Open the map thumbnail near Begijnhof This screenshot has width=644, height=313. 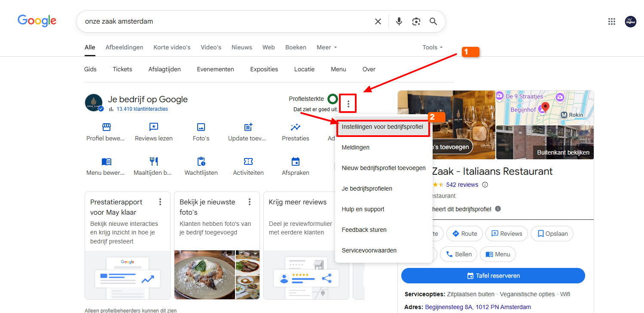tap(545, 107)
